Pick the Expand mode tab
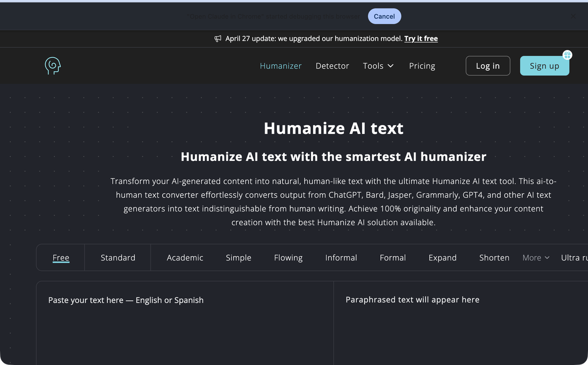The height and width of the screenshot is (365, 588). [442, 258]
